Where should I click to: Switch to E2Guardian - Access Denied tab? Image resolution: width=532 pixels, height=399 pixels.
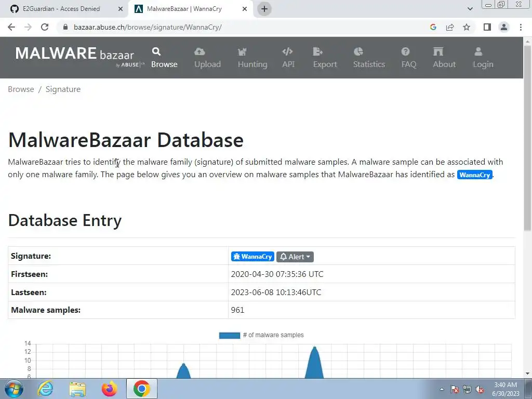(64, 9)
